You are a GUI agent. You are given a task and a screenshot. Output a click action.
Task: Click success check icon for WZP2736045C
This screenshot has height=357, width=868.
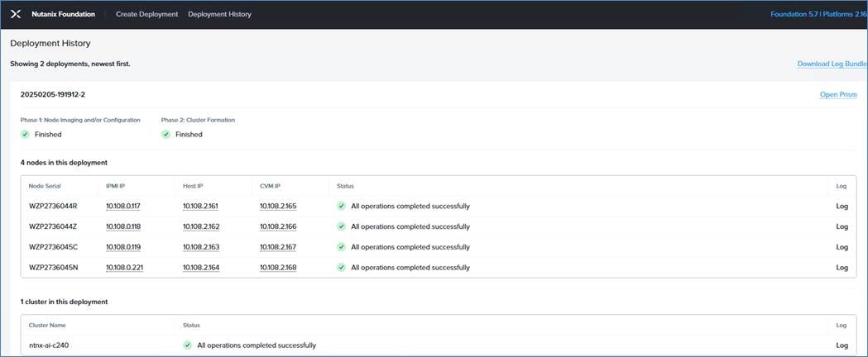pyautogui.click(x=342, y=247)
